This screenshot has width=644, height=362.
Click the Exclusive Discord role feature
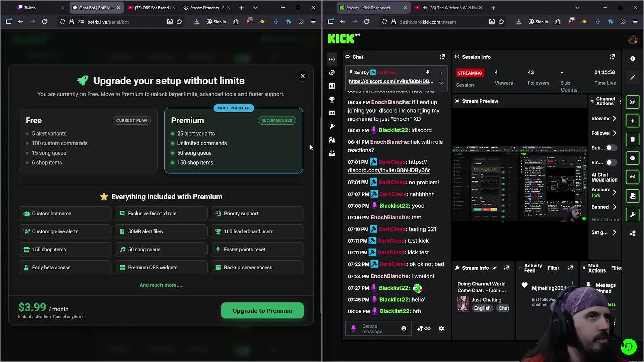[x=161, y=213]
